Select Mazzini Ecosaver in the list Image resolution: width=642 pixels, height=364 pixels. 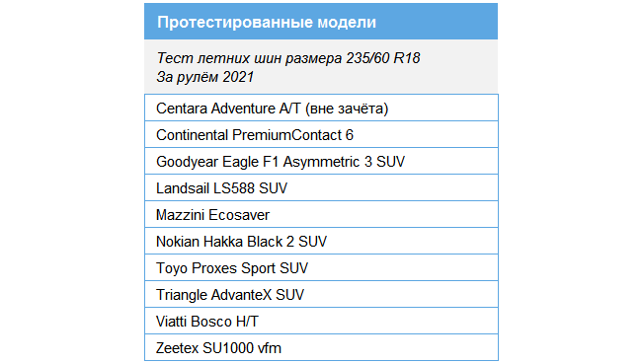click(x=321, y=214)
